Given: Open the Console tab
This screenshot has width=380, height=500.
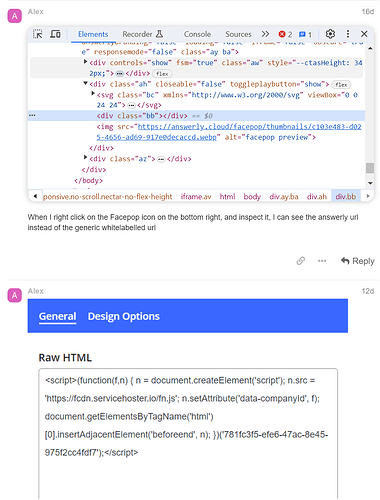Looking at the screenshot, I should (x=197, y=34).
